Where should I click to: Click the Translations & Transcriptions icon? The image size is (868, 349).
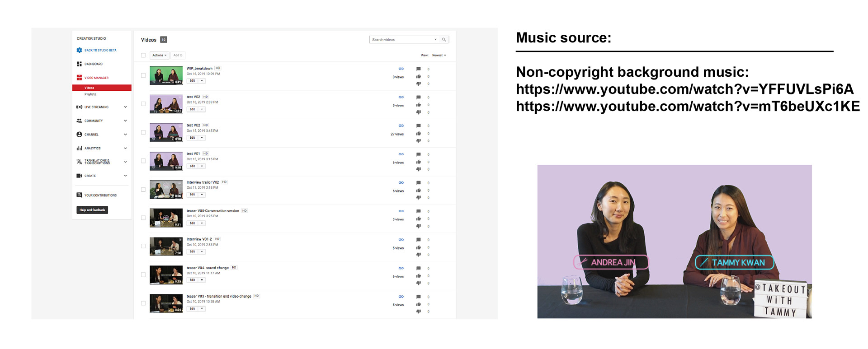click(79, 162)
